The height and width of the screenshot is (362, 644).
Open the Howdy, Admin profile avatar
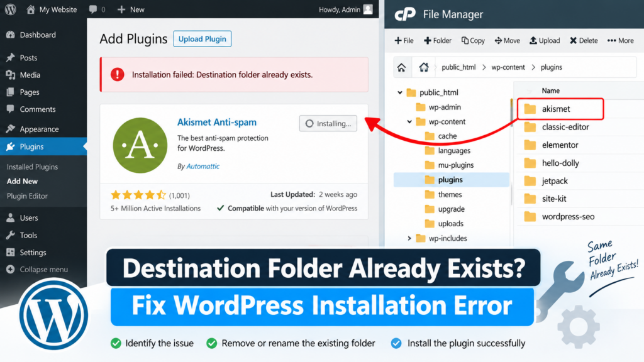368,9
